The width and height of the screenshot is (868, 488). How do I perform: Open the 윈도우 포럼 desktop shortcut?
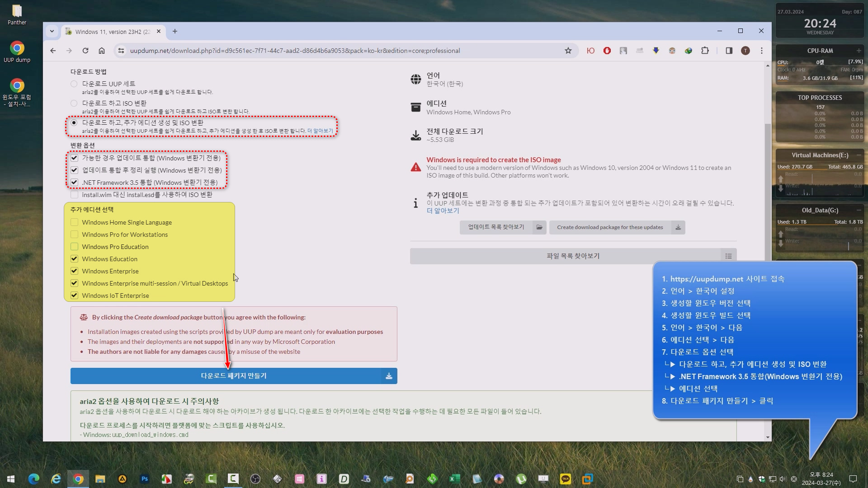click(x=17, y=93)
